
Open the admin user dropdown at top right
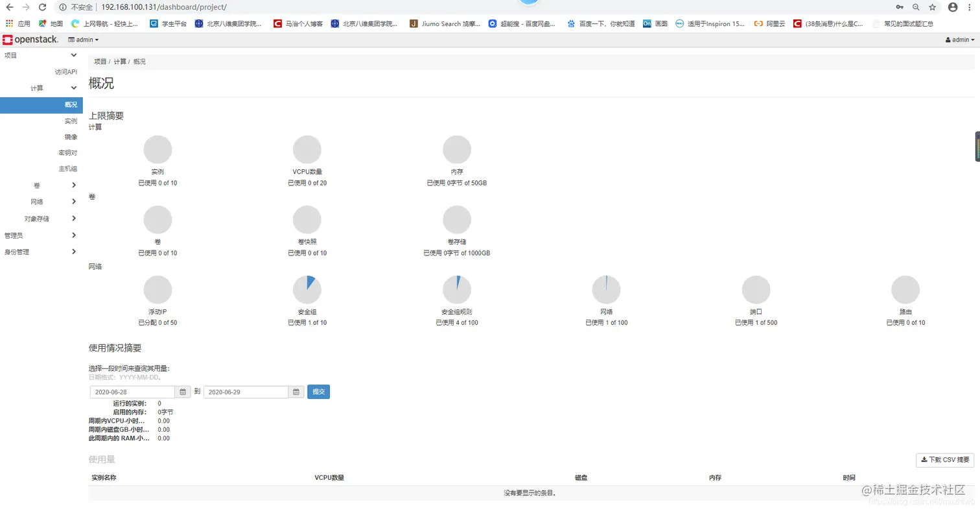point(960,40)
